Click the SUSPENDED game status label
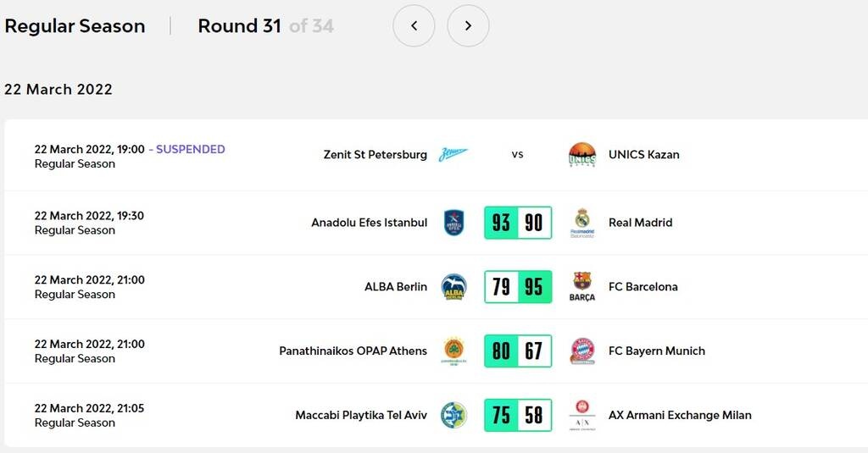The width and height of the screenshot is (868, 453). 191,149
